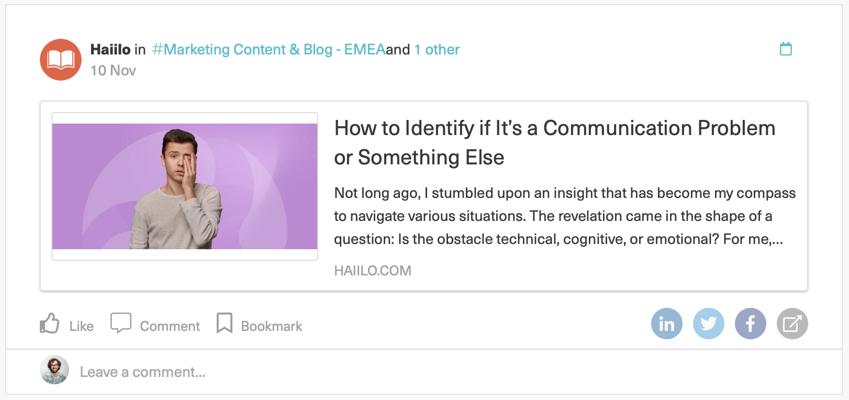
Task: Open the Haiilo author profile name
Action: [x=110, y=49]
